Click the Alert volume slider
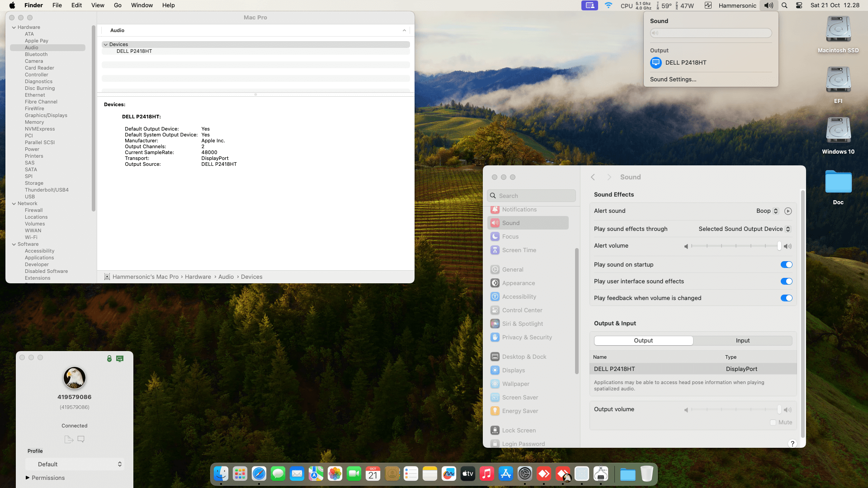Viewport: 868px width, 488px height. tap(736, 246)
